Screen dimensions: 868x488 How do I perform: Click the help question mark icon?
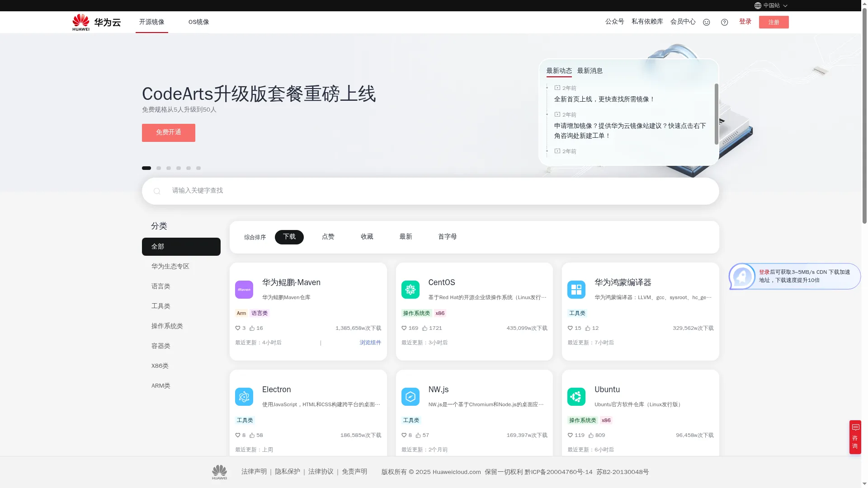coord(724,22)
